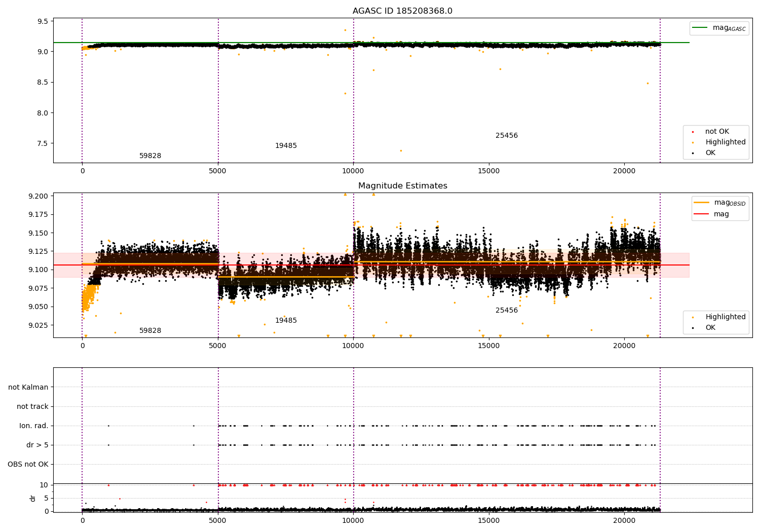760x532 pixels.
Task: Click the "Ion. rad." row label
Action: pyautogui.click(x=34, y=426)
